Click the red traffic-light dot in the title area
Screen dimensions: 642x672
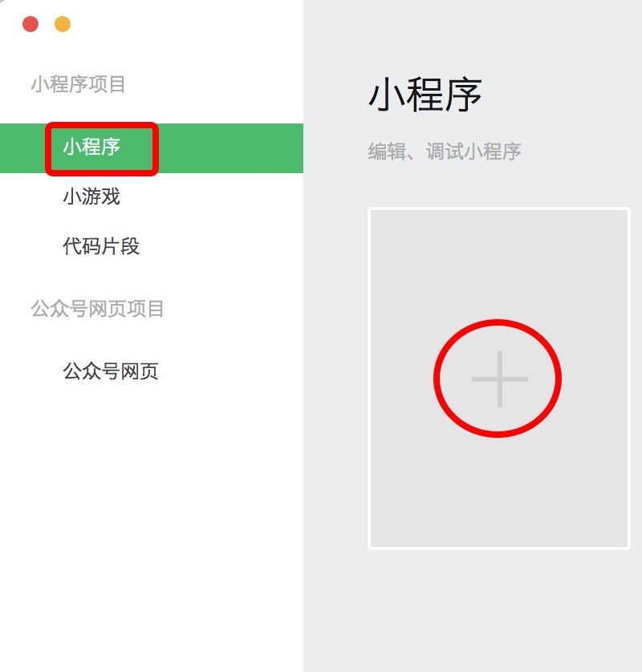[30, 24]
